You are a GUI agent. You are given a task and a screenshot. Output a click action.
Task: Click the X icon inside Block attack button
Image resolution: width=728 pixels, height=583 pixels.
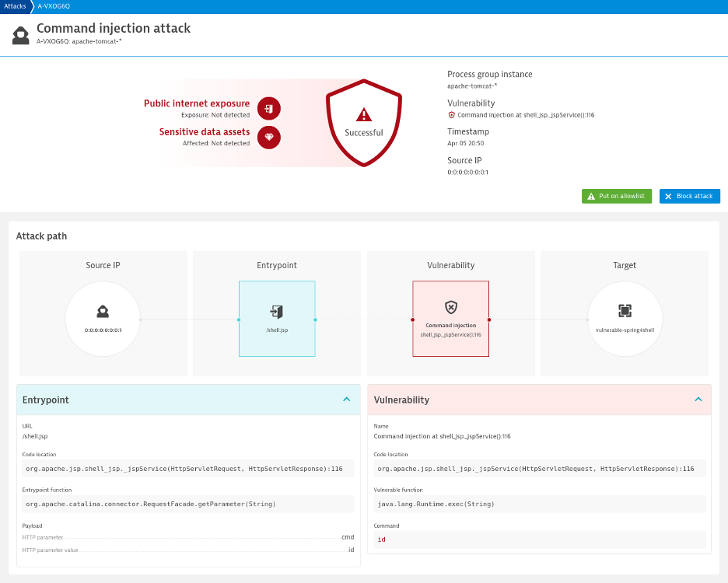670,196
